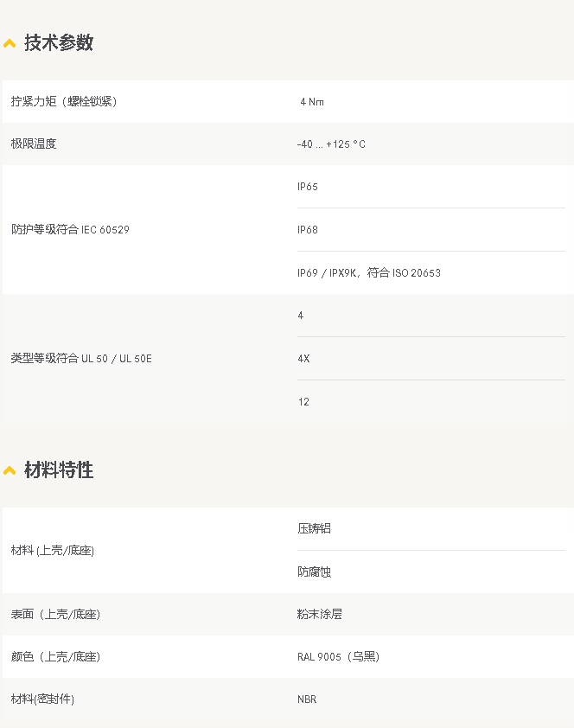This screenshot has height=728, width=574.
Task: Click the NBR seal material value
Action: (x=307, y=699)
